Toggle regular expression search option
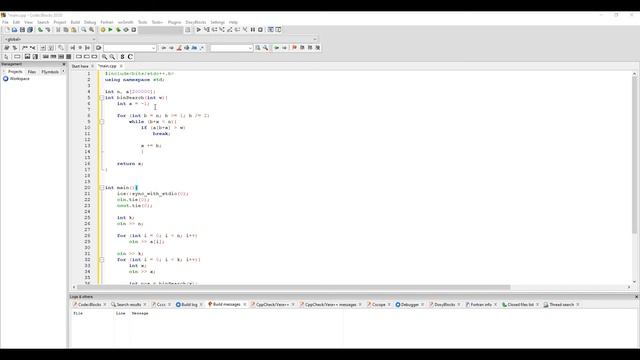The height and width of the screenshot is (360, 640). (x=202, y=48)
